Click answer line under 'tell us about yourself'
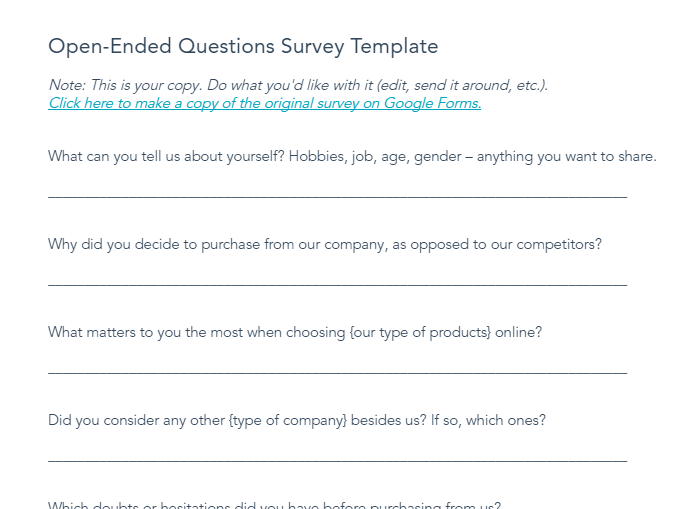The height and width of the screenshot is (509, 697). 337,196
